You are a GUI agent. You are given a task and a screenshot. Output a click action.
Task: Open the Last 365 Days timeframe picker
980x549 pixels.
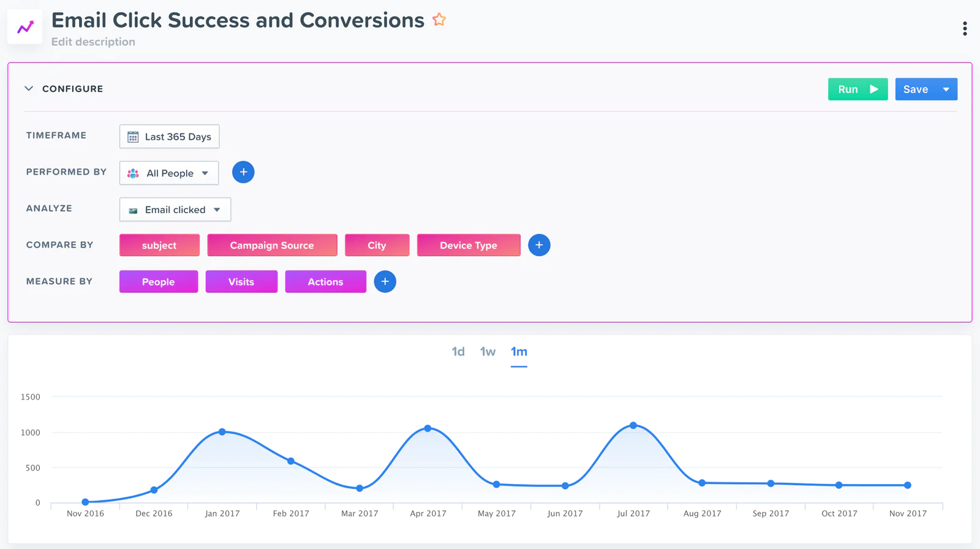pyautogui.click(x=169, y=137)
